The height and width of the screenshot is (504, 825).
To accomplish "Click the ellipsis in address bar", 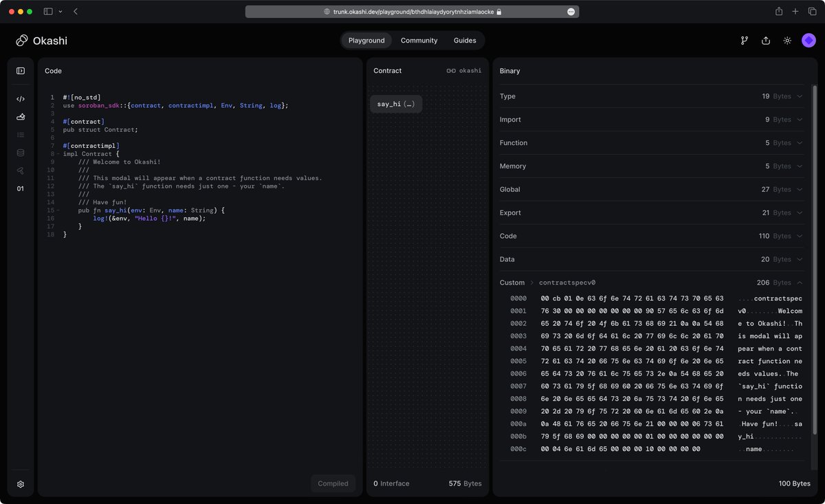I will coord(571,12).
